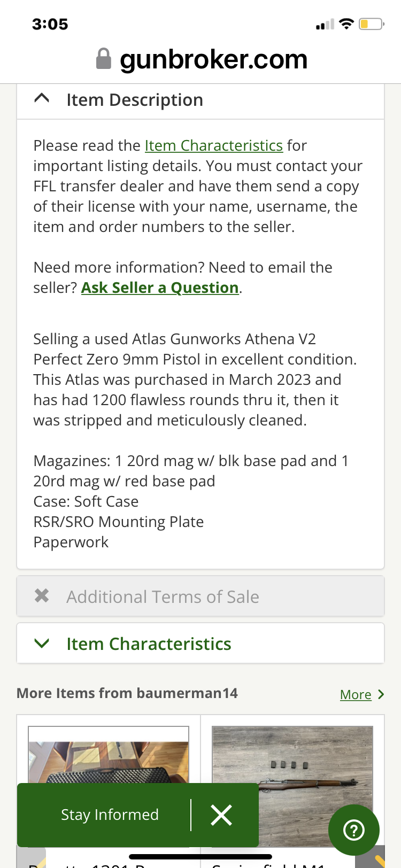Tap the X icon beside Additional Terms
Viewport: 401px width, 868px height.
42,596
